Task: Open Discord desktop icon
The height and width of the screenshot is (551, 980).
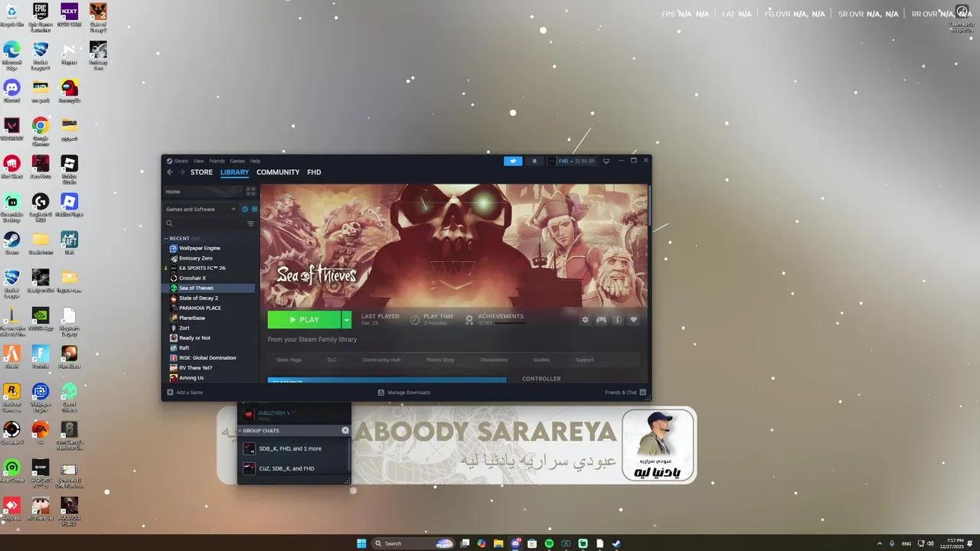Action: click(x=11, y=91)
